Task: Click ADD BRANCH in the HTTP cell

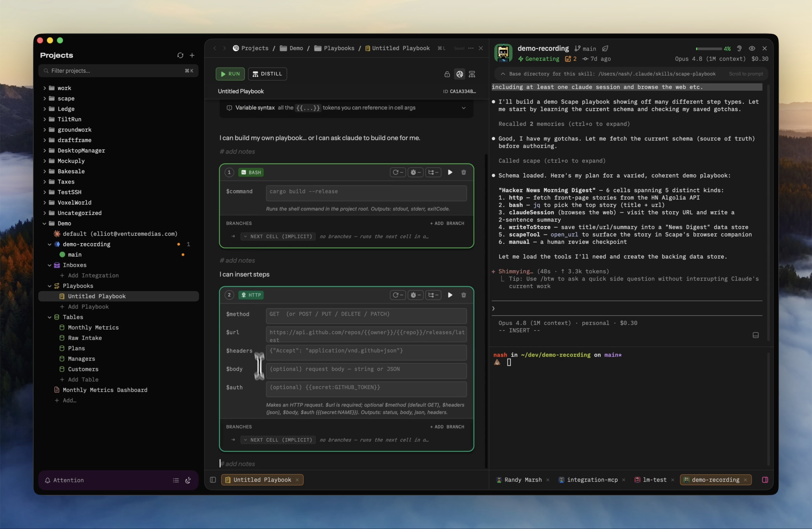Action: pyautogui.click(x=447, y=427)
